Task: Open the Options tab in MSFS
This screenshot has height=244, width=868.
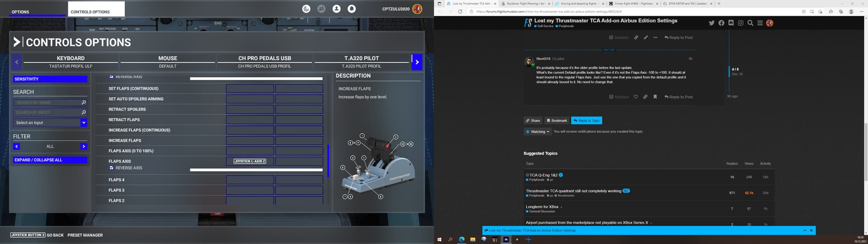Action: click(38, 9)
